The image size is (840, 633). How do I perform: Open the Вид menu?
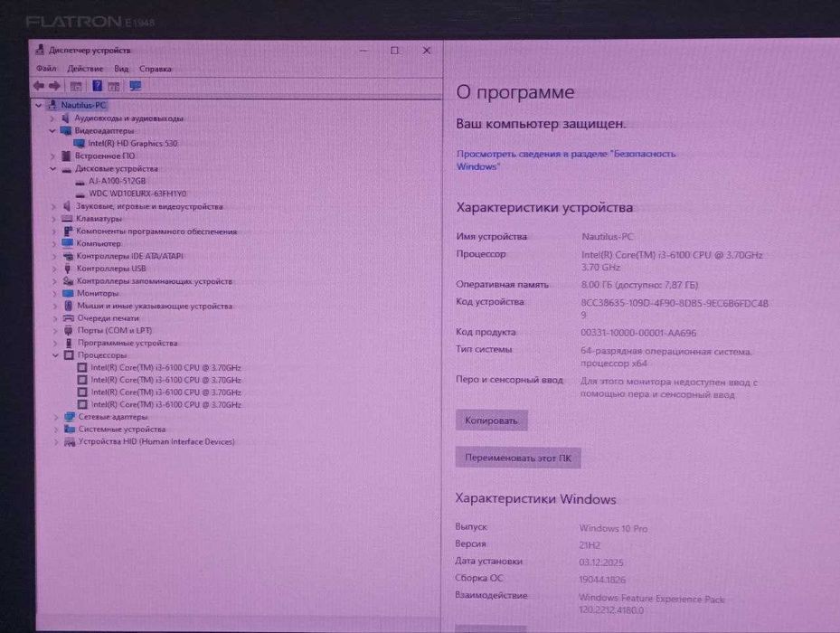click(x=121, y=69)
